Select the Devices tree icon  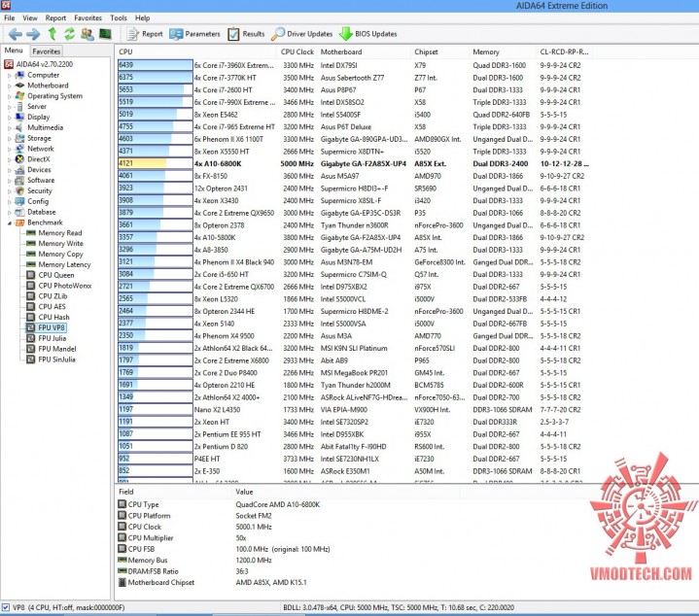[19, 170]
